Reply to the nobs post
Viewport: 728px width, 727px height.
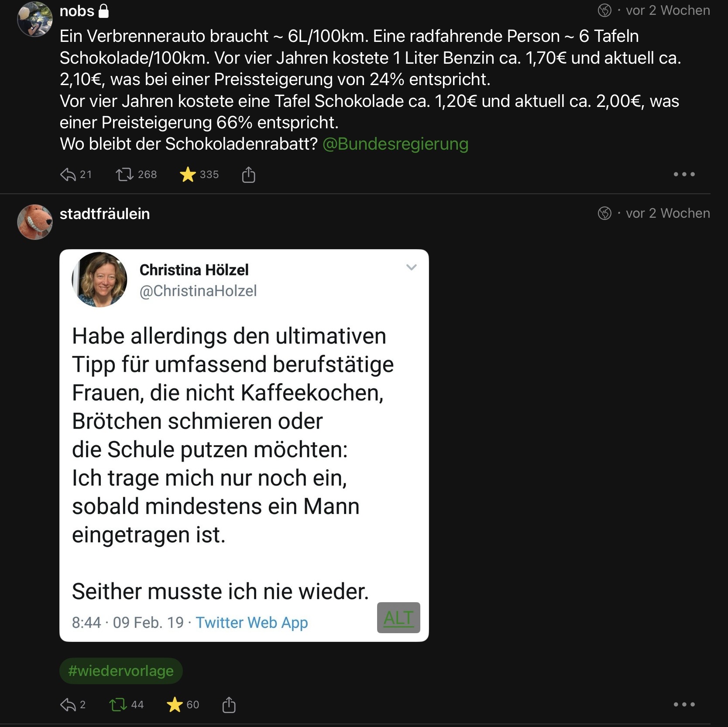point(69,175)
